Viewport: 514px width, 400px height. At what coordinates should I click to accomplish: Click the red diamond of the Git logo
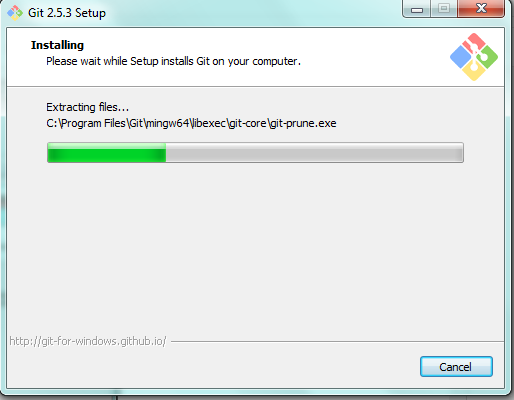click(474, 42)
